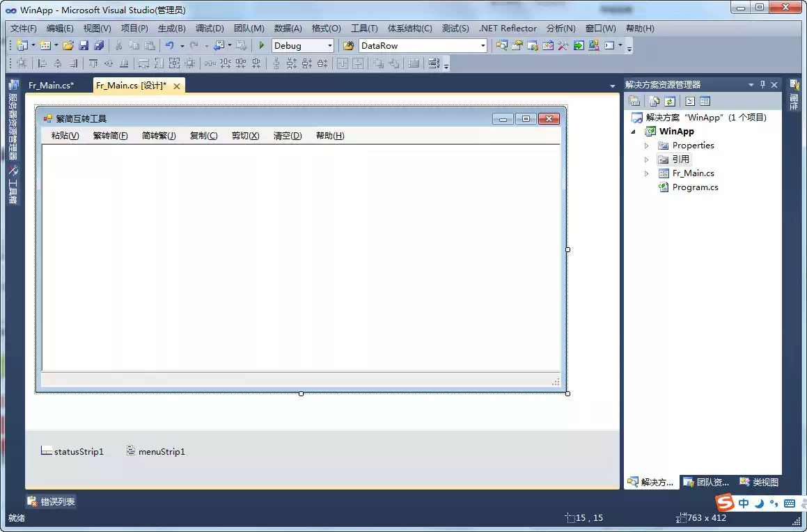Switch to the Fr_Main.cs* code tab

tap(52, 85)
